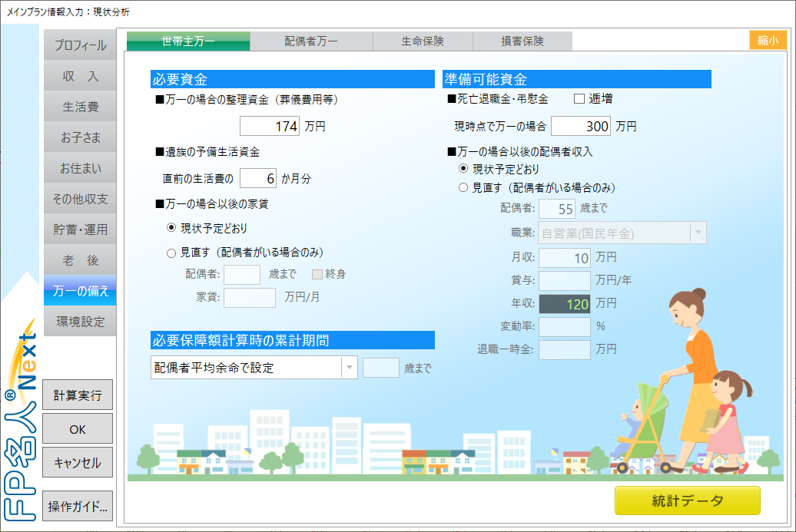Open the 配偶者平均余命で設定 dropdown
Screen dimensions: 796x532
click(349, 368)
